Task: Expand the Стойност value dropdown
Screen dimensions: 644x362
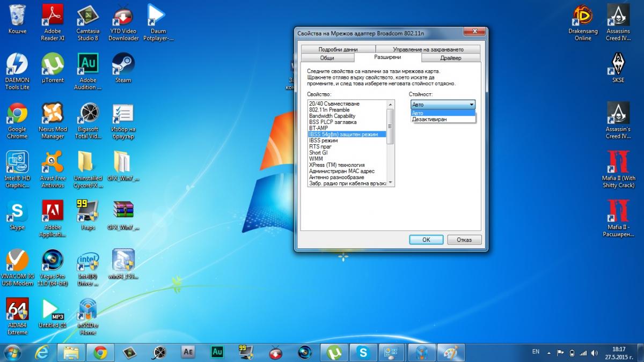Action: [443, 105]
